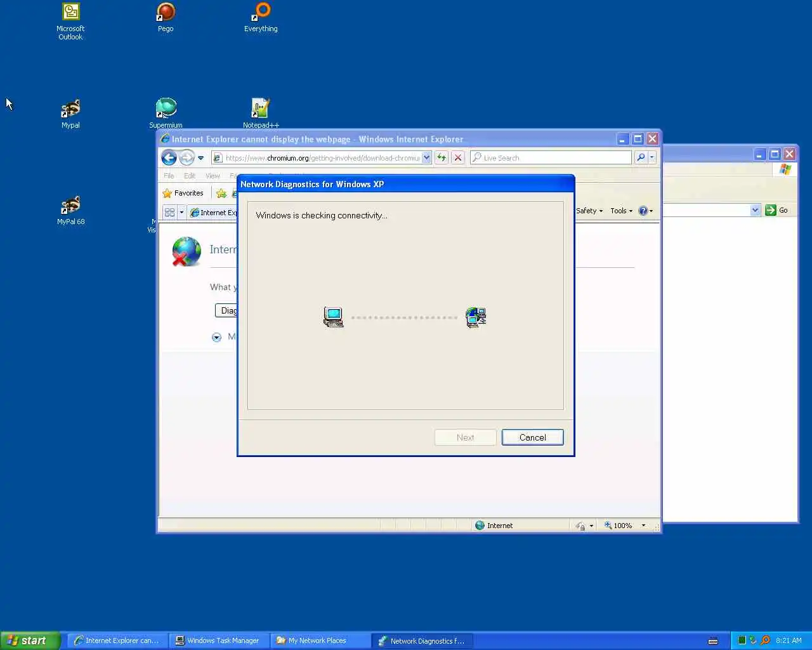The width and height of the screenshot is (812, 650).
Task: Click the IE Refresh button
Action: 442,157
